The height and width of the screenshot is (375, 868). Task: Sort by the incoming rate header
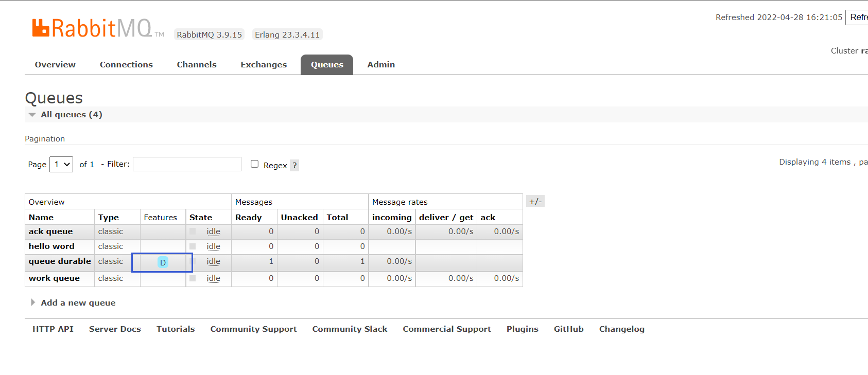[392, 218]
